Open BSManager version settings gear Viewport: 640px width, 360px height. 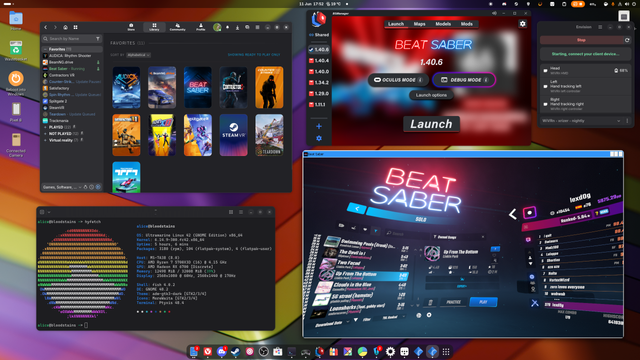click(522, 24)
